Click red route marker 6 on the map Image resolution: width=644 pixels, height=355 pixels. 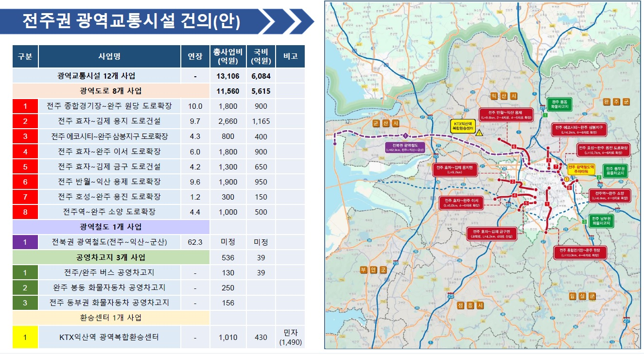point(514,146)
